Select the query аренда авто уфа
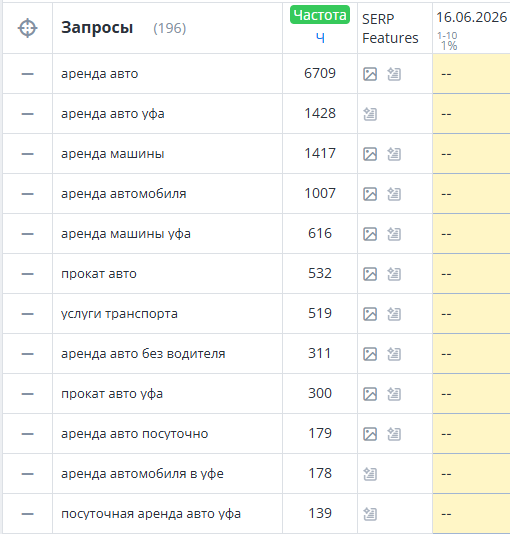The image size is (510, 534). [x=113, y=114]
